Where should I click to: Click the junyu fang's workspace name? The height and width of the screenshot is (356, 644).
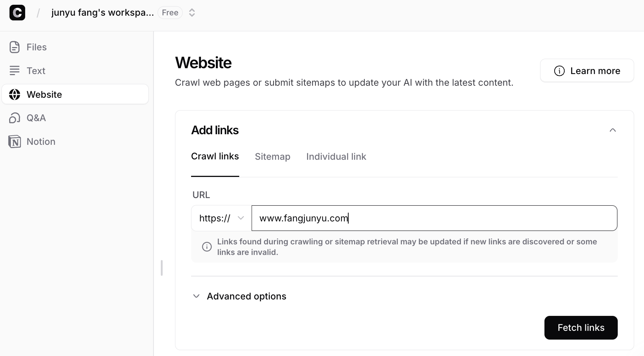(102, 13)
